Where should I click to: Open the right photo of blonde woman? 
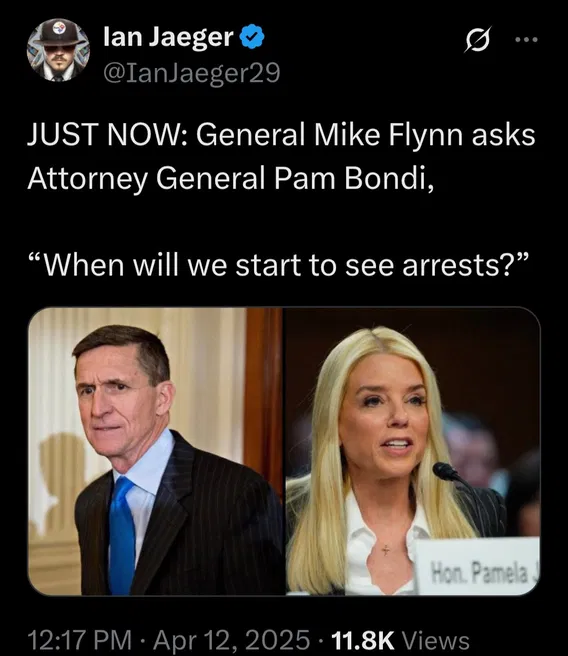click(413, 451)
